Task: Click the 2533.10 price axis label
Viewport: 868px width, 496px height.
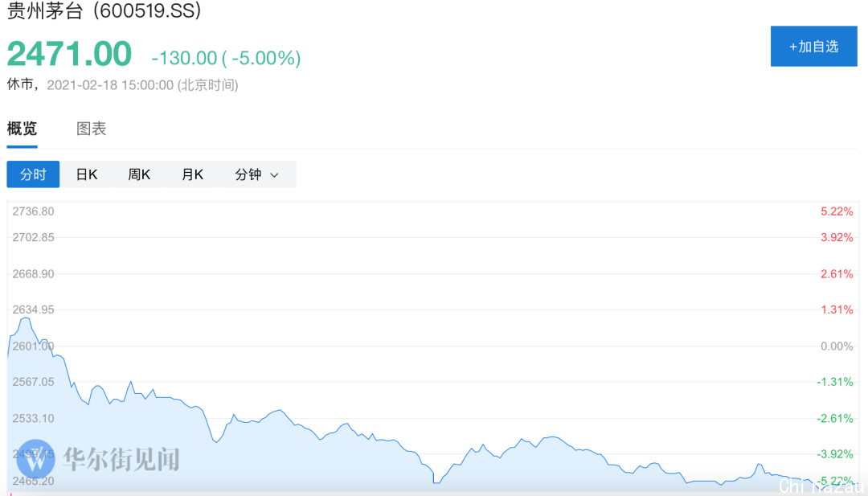Action: (x=33, y=419)
